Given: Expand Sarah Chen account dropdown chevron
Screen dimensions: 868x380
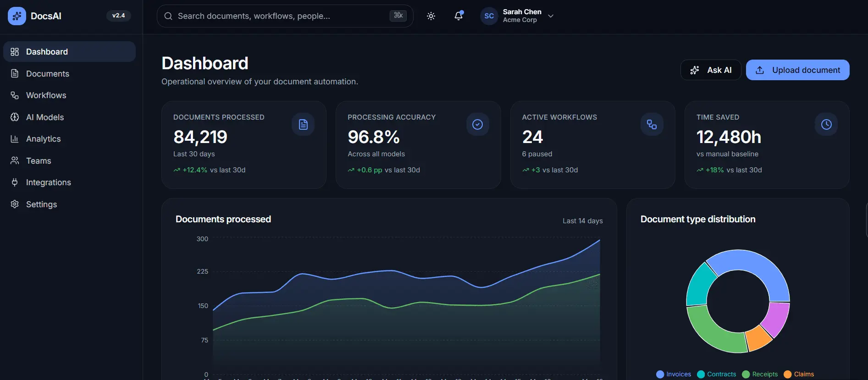Looking at the screenshot, I should (x=551, y=16).
